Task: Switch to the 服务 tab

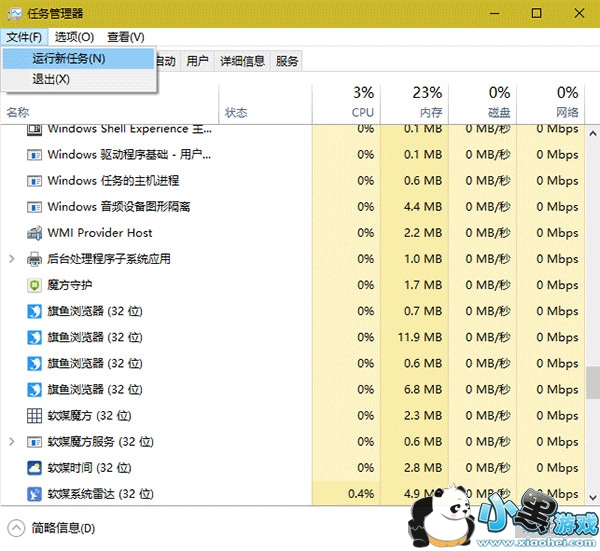Action: click(287, 61)
